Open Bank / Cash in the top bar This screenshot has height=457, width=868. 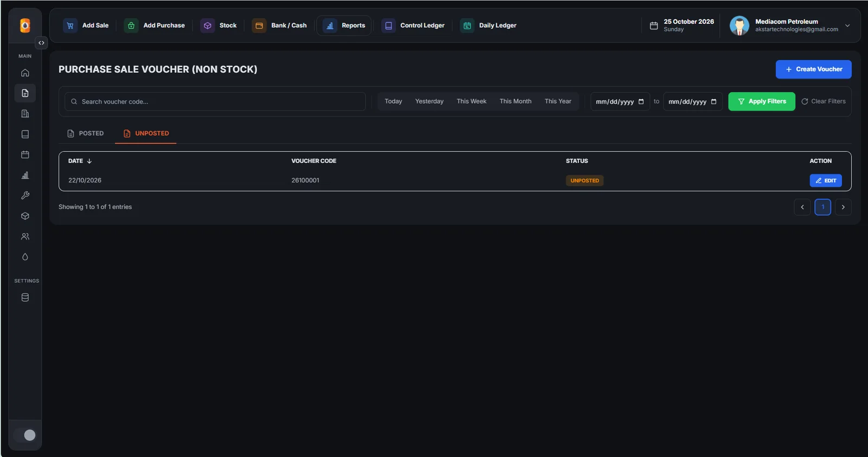279,26
